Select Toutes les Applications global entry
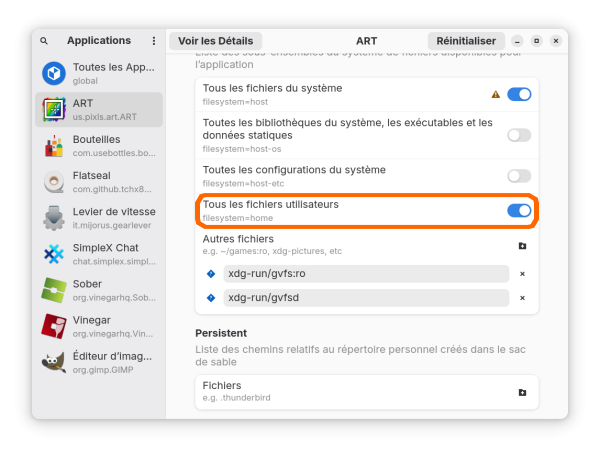The image size is (600, 454). pos(99,74)
